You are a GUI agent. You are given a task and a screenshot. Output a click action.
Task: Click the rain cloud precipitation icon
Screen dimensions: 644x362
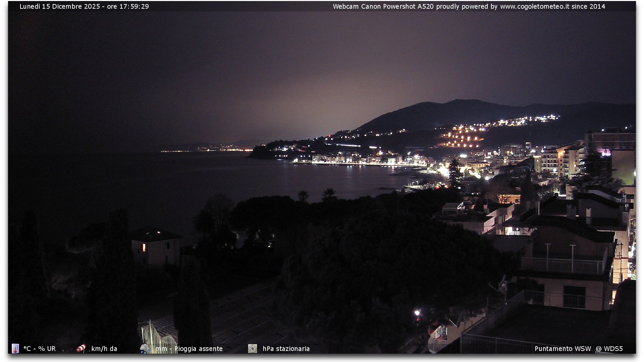(145, 349)
